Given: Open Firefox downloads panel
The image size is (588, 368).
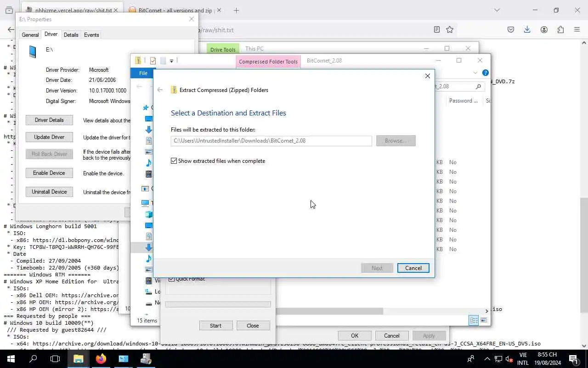Looking at the screenshot, I should 527,29.
